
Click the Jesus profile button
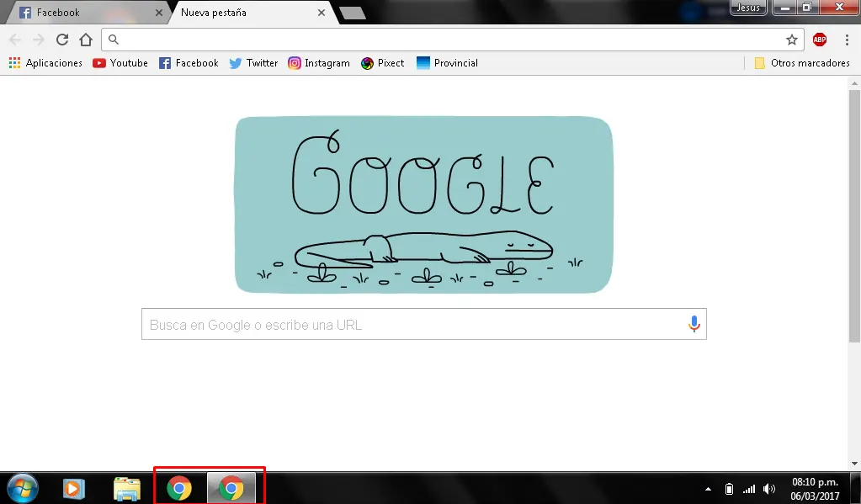click(x=748, y=7)
